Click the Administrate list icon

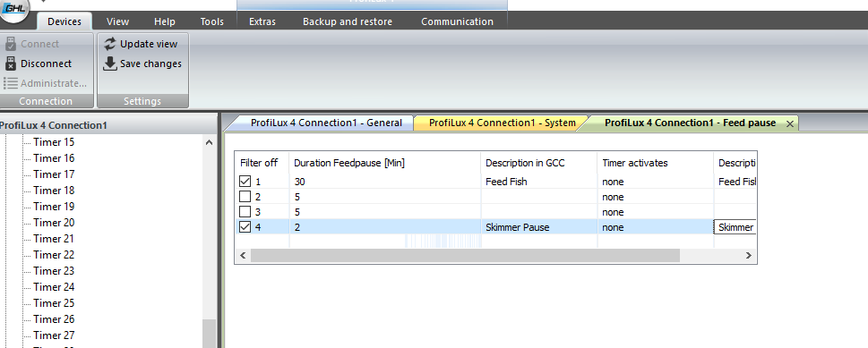11,83
